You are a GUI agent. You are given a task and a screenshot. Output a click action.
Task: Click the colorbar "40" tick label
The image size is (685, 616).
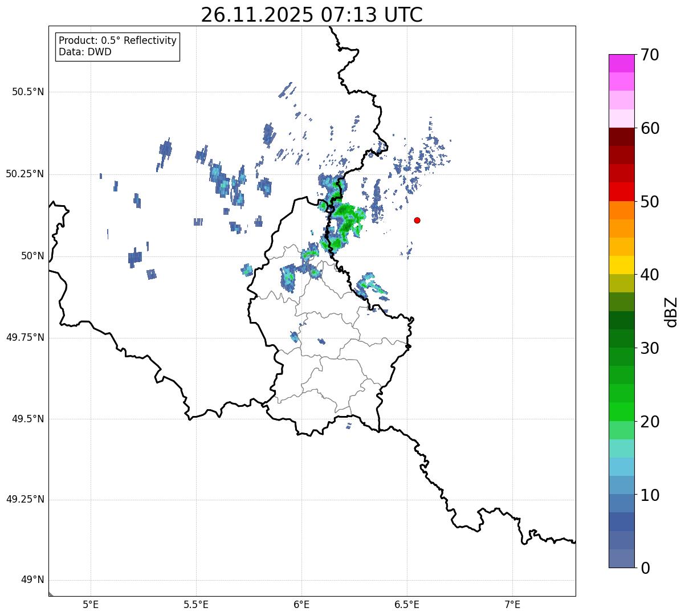click(x=650, y=275)
